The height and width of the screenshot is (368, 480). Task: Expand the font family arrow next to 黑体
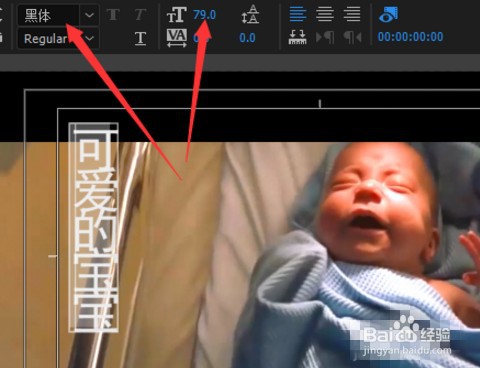89,15
